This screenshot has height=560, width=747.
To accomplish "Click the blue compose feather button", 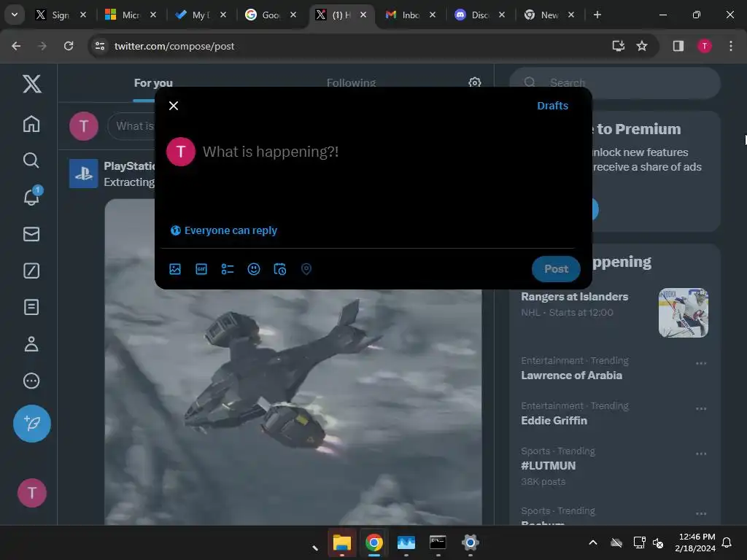I will coord(32,424).
